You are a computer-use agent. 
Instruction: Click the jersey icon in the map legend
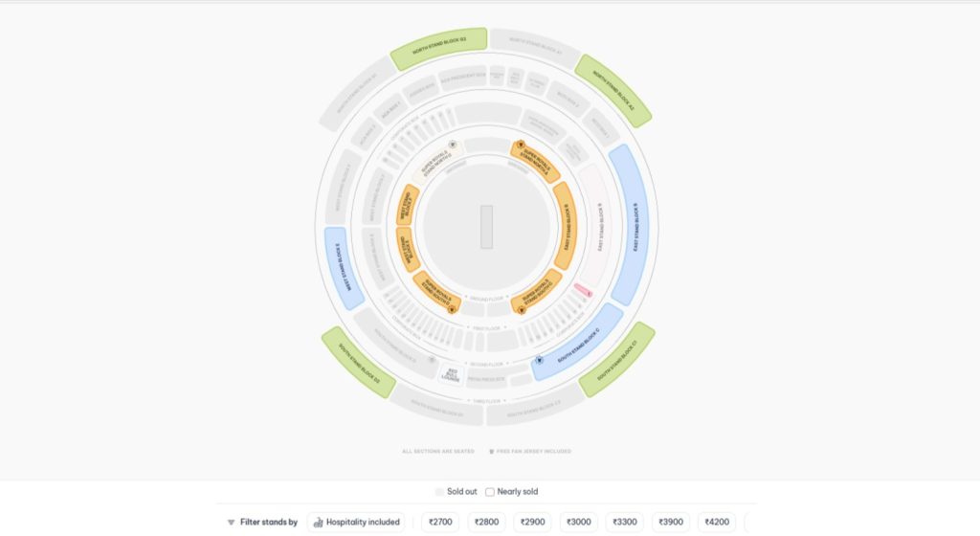click(491, 450)
